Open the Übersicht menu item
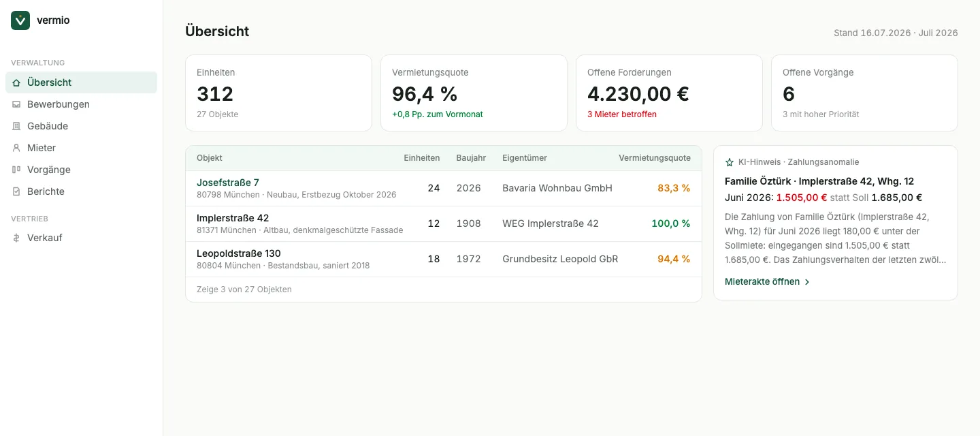The width and height of the screenshot is (980, 436). coord(81,82)
